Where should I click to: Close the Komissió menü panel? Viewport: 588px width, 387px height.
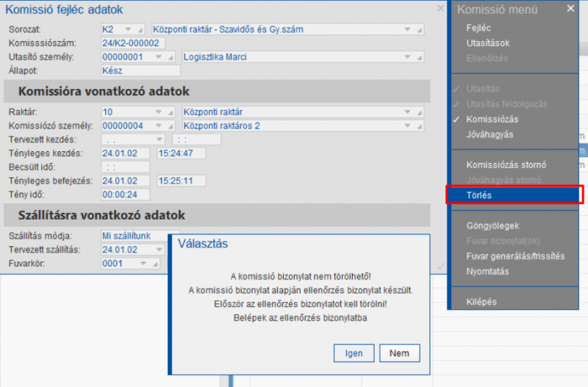point(570,9)
